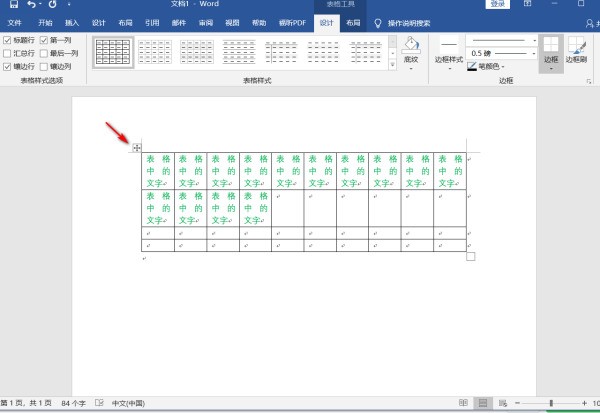Screen dimensions: 600x413
Task: Select the fourth table style thumbnail
Action: (x=239, y=52)
